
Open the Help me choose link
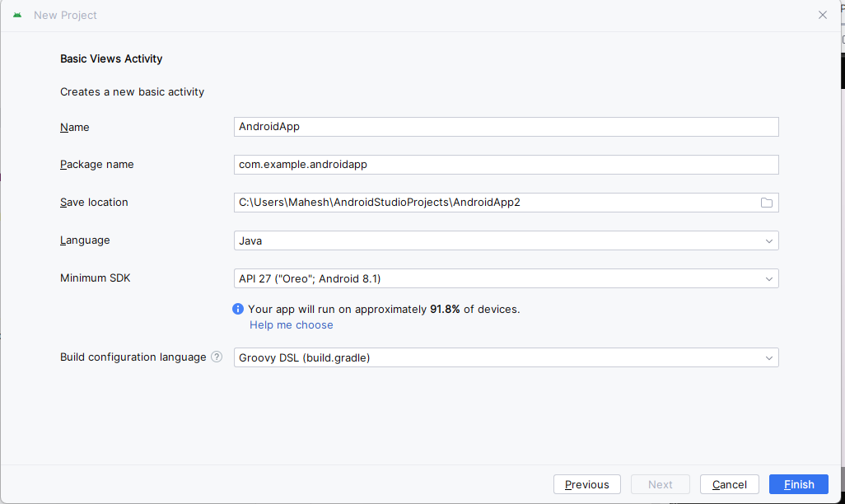(292, 325)
